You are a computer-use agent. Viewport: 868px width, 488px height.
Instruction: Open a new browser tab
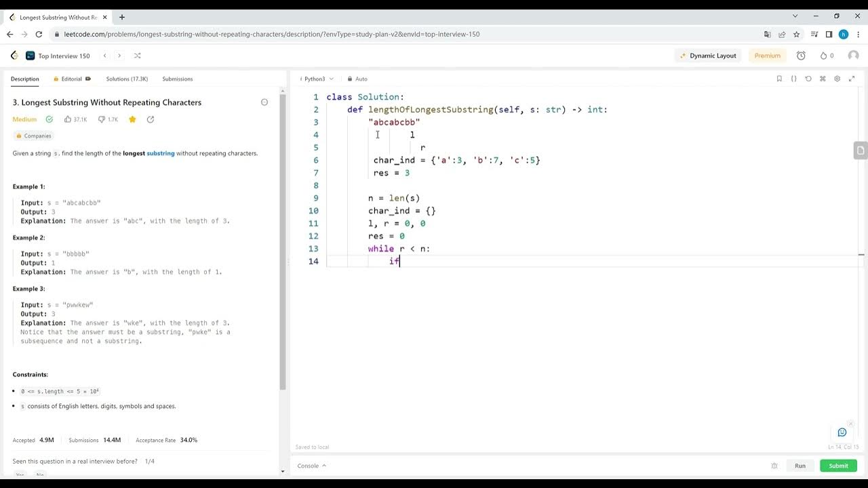pyautogui.click(x=122, y=17)
